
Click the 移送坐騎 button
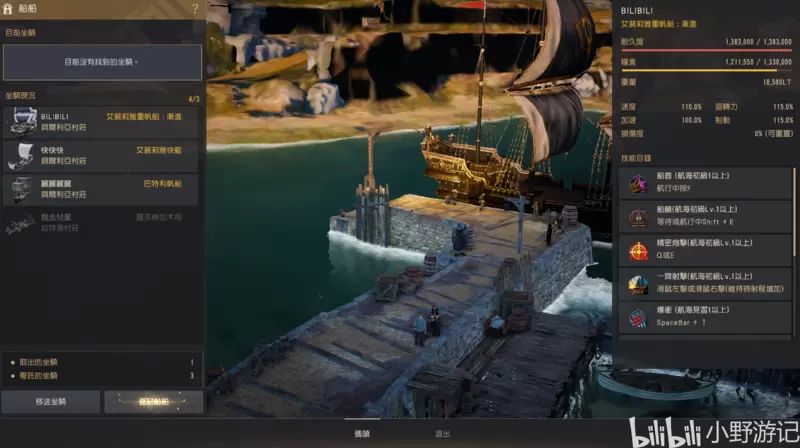point(51,402)
